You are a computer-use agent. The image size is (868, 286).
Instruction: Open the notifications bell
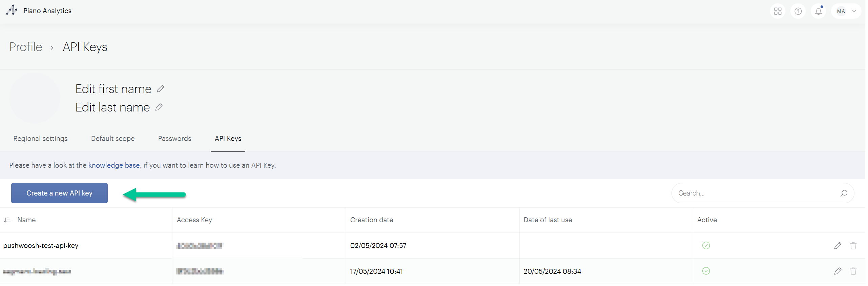819,11
